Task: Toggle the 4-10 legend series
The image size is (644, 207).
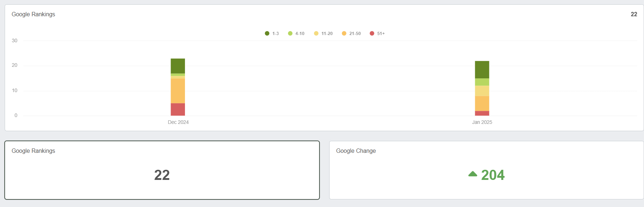Action: click(x=296, y=34)
